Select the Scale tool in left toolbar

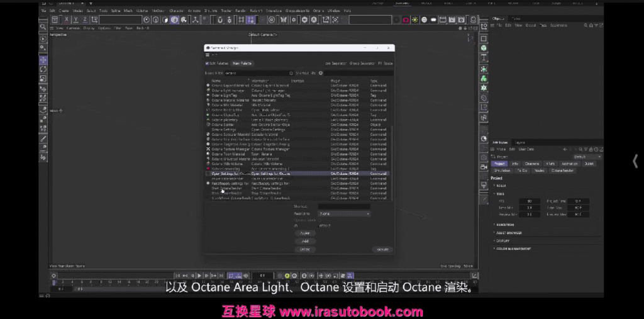43,79
